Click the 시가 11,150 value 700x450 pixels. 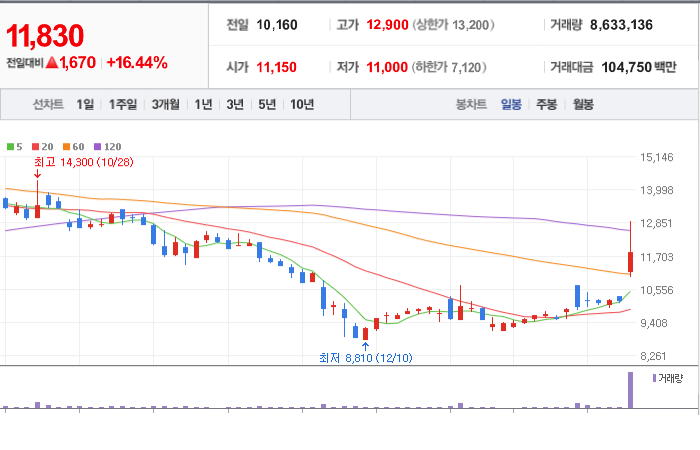tap(276, 67)
